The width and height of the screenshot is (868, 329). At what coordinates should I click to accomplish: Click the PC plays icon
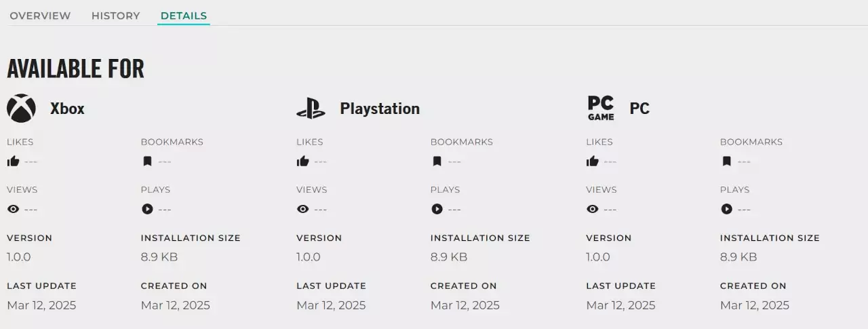(x=726, y=209)
